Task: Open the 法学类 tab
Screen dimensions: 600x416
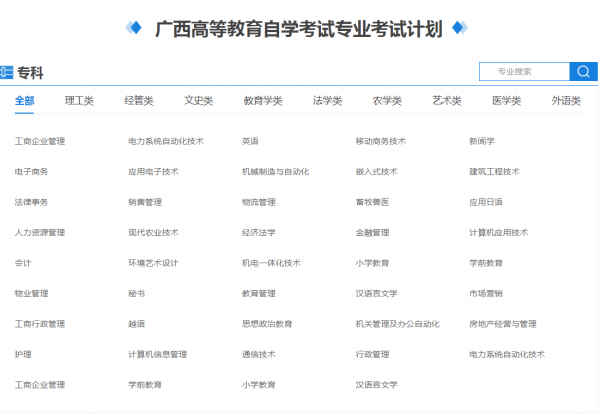Action: 327,101
